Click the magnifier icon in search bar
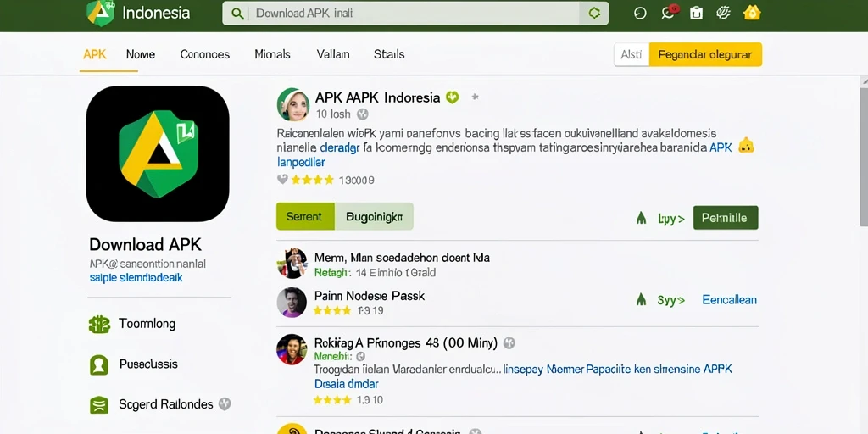Screen dimensions: 868x434 [x=237, y=14]
